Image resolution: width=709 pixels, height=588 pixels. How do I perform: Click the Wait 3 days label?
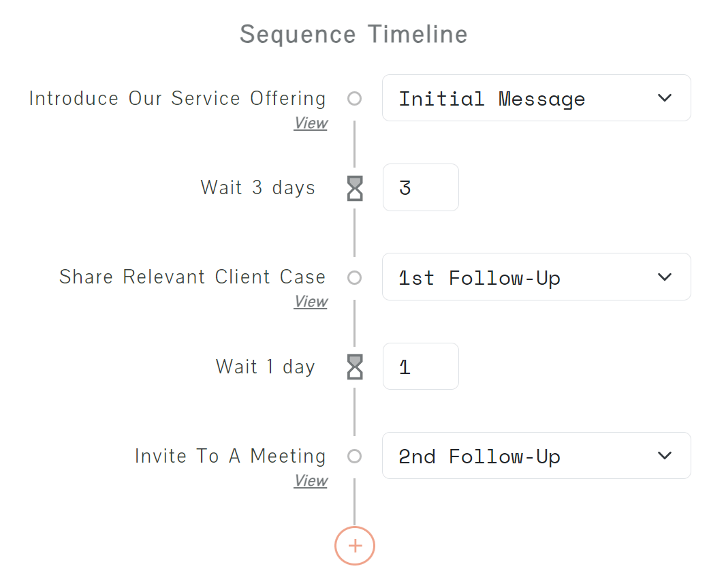pyautogui.click(x=257, y=187)
